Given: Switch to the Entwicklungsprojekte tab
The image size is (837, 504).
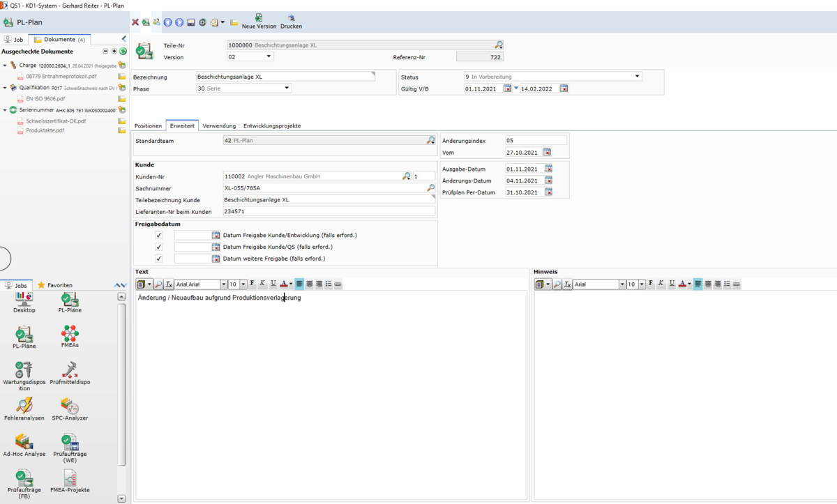Looking at the screenshot, I should tap(272, 125).
